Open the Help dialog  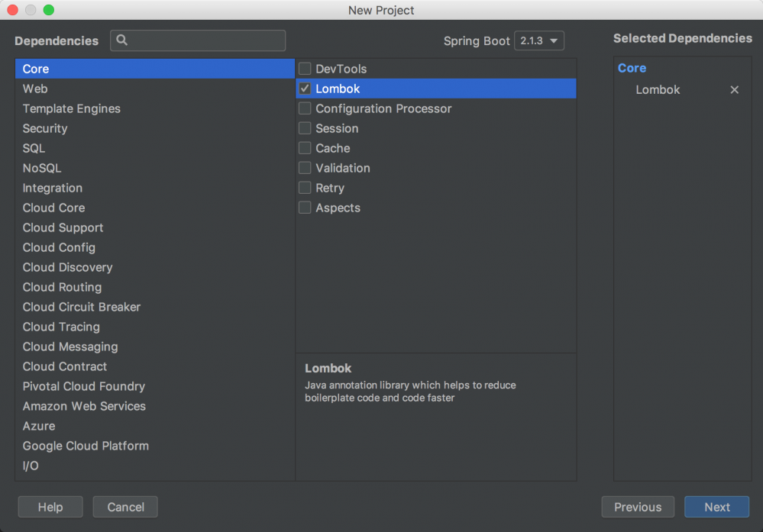pos(50,506)
